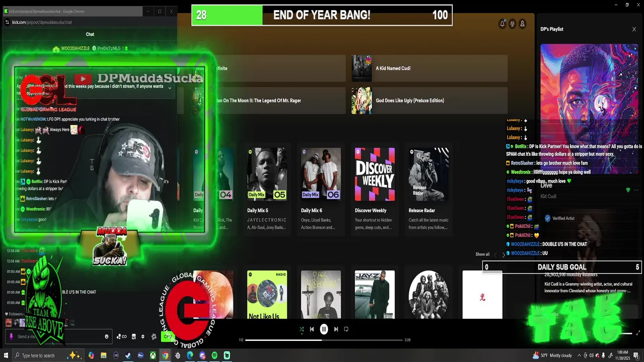Show hidden system tray icons
The width and height of the screenshot is (644, 362).
tap(579, 355)
